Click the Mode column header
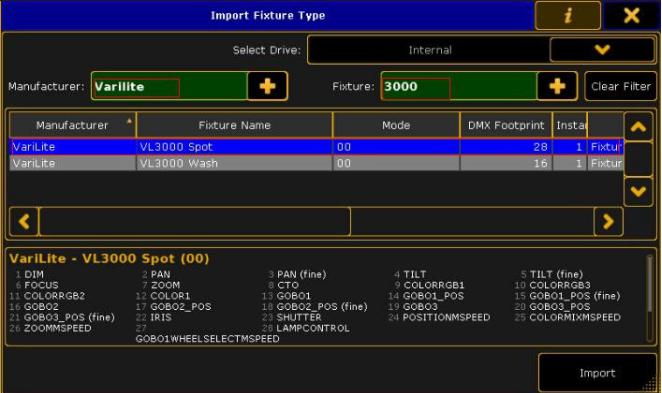This screenshot has height=393, width=662. pos(396,125)
